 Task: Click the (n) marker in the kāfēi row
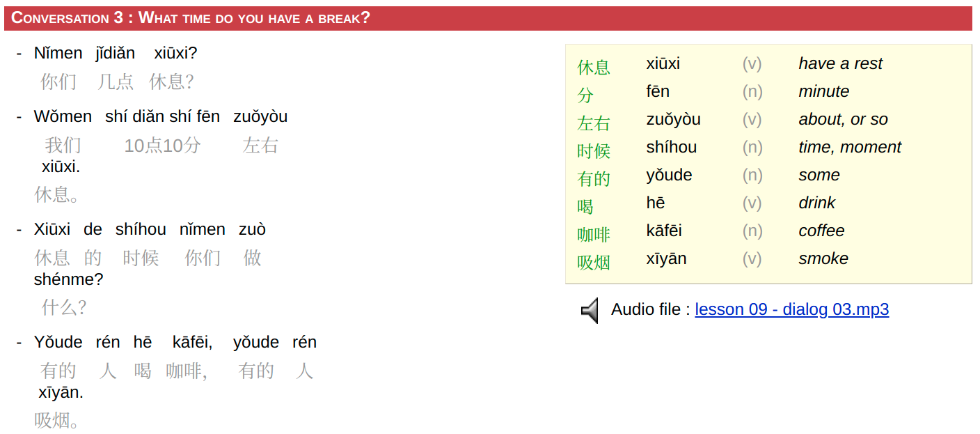752,231
